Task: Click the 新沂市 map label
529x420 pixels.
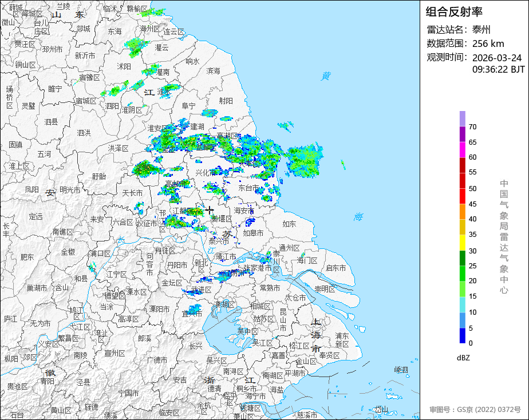Action: click(85, 56)
